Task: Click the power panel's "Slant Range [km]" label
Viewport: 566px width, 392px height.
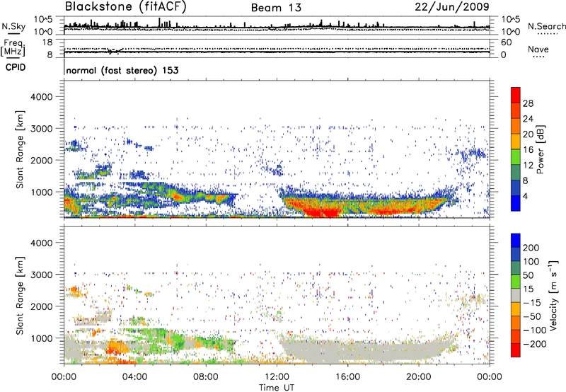Action: [x=21, y=149]
